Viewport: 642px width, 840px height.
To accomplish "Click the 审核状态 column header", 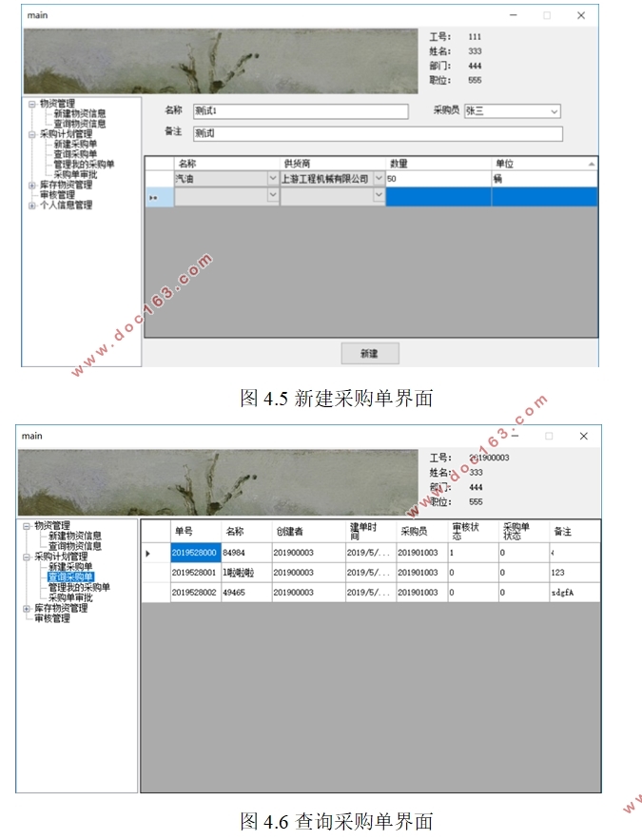I will point(473,532).
